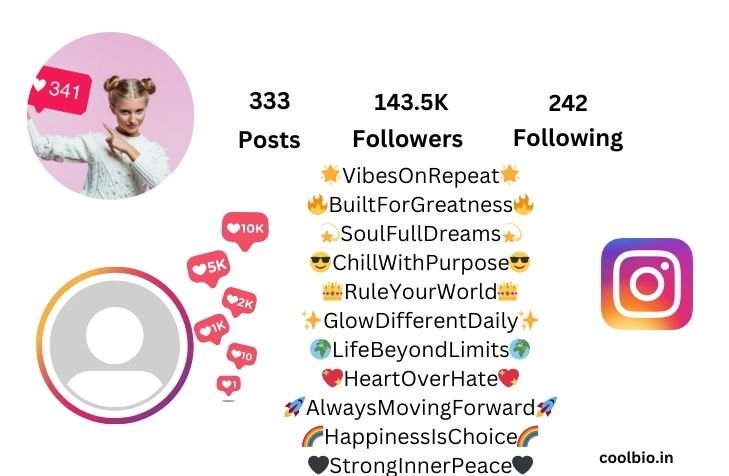The image size is (729, 476).
Task: Open the profile photo of girl
Action: [111, 115]
